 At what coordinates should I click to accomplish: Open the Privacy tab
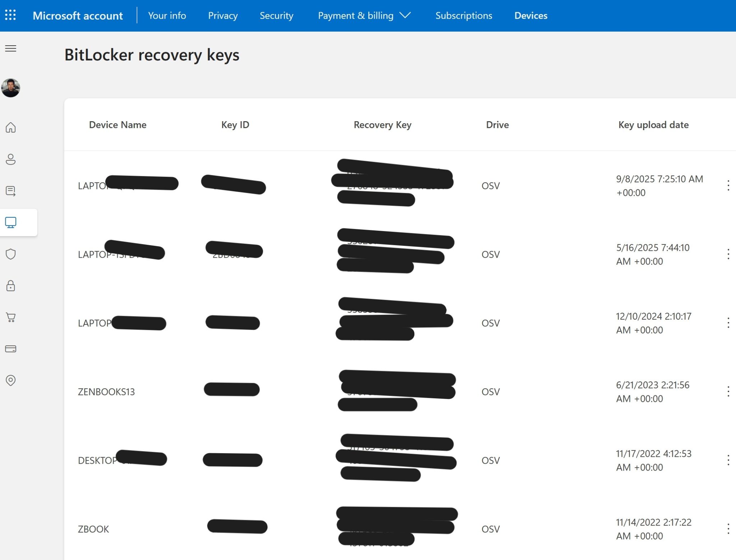point(223,15)
